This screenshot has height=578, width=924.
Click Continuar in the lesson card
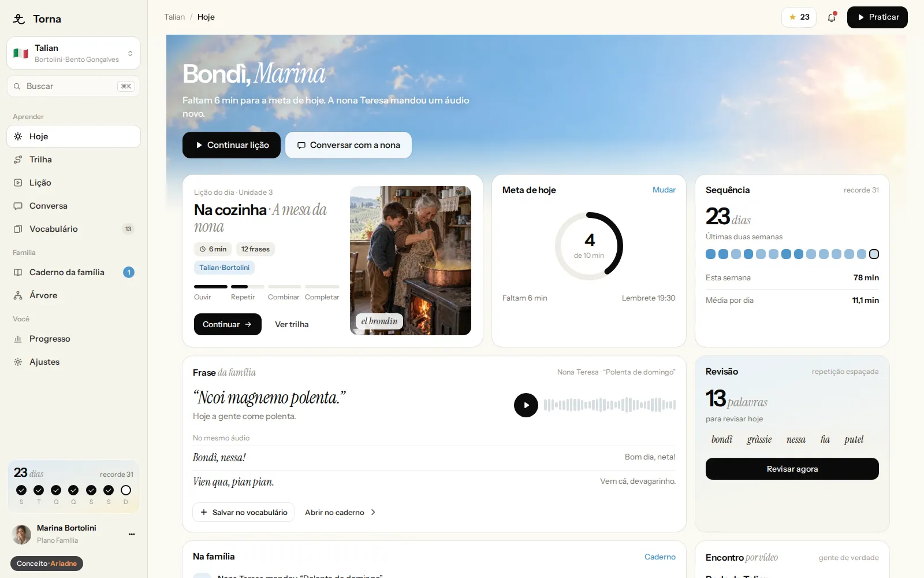coord(228,324)
